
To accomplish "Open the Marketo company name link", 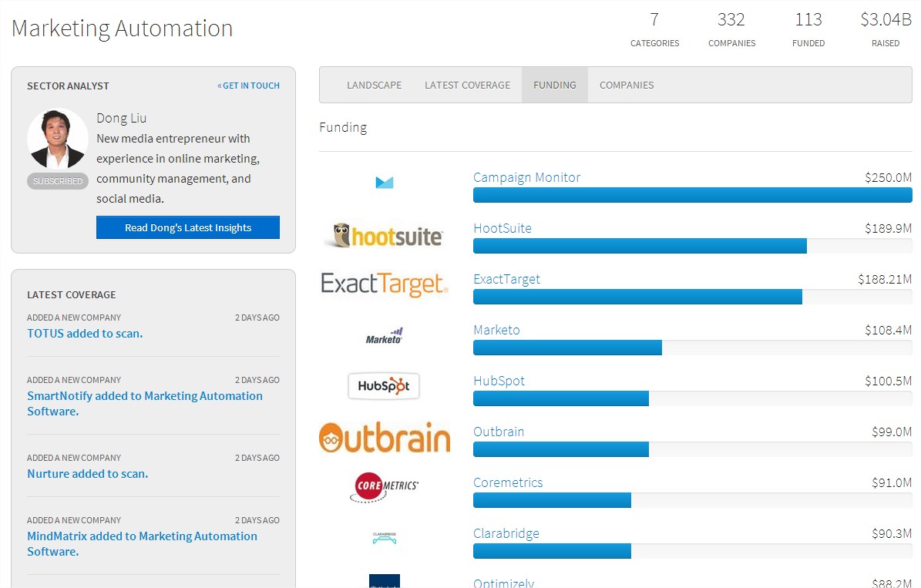I will 496,330.
